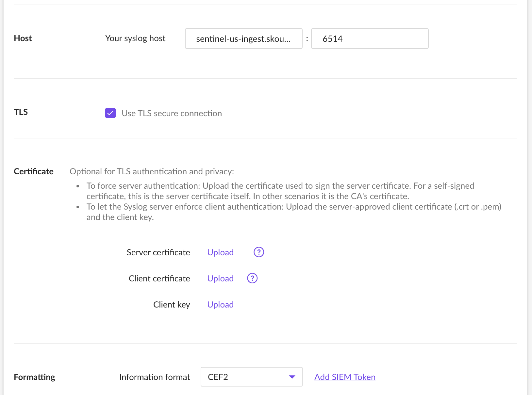
Task: Click the 'Use TLS secure connection' label text
Action: pyautogui.click(x=172, y=113)
